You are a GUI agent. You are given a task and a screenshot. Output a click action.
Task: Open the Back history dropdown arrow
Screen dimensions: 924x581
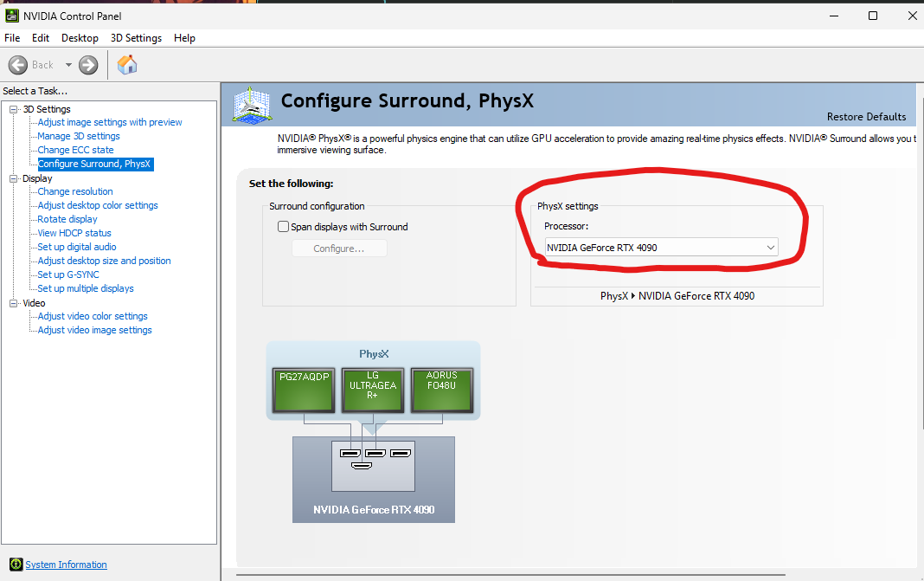click(68, 65)
